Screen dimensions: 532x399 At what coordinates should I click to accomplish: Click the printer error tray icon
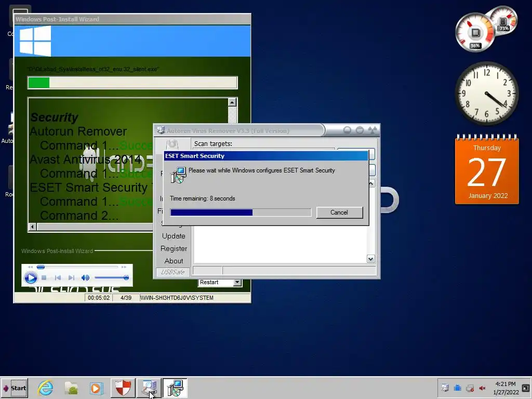pos(470,388)
